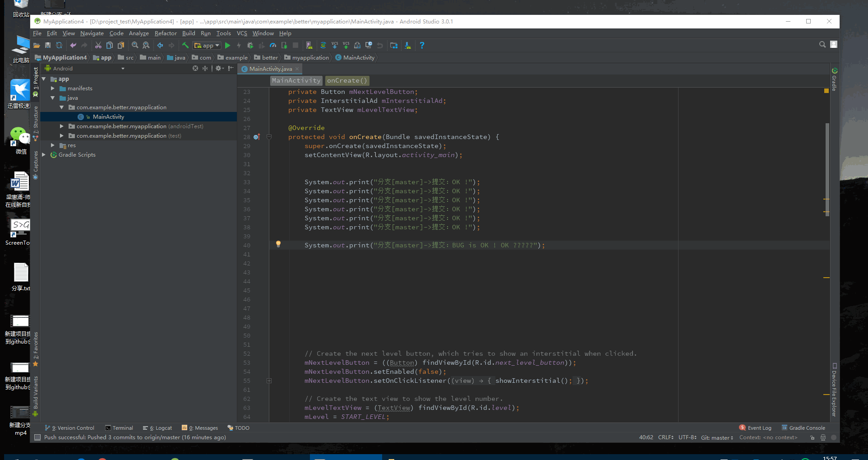Toggle the read-only lock icon in status bar

tap(812, 438)
